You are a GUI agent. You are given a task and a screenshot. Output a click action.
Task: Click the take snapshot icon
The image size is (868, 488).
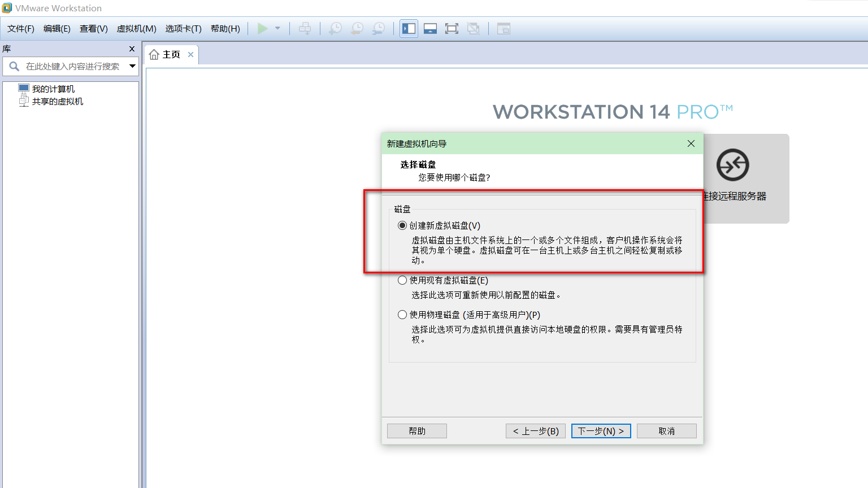335,28
